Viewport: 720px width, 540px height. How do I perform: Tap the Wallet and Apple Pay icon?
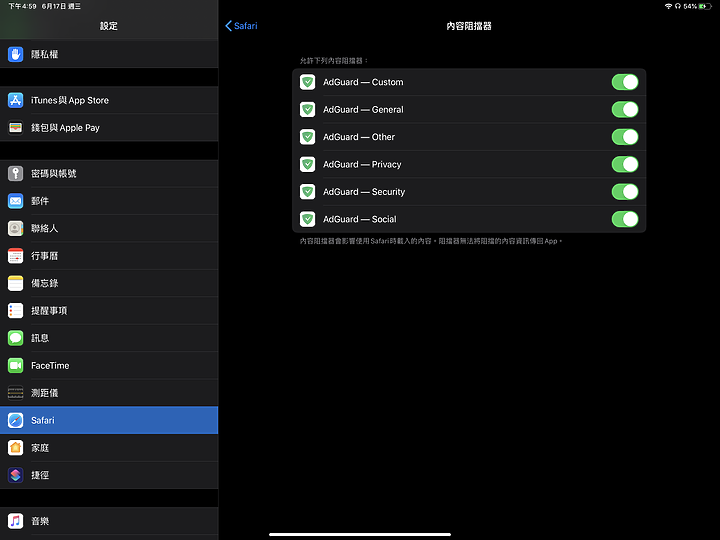[16, 128]
